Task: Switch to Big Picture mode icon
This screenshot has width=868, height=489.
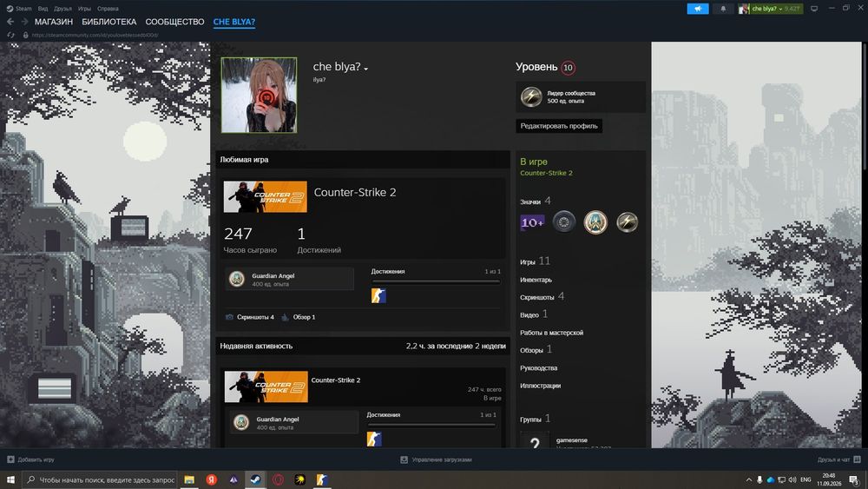Action: 814,9
